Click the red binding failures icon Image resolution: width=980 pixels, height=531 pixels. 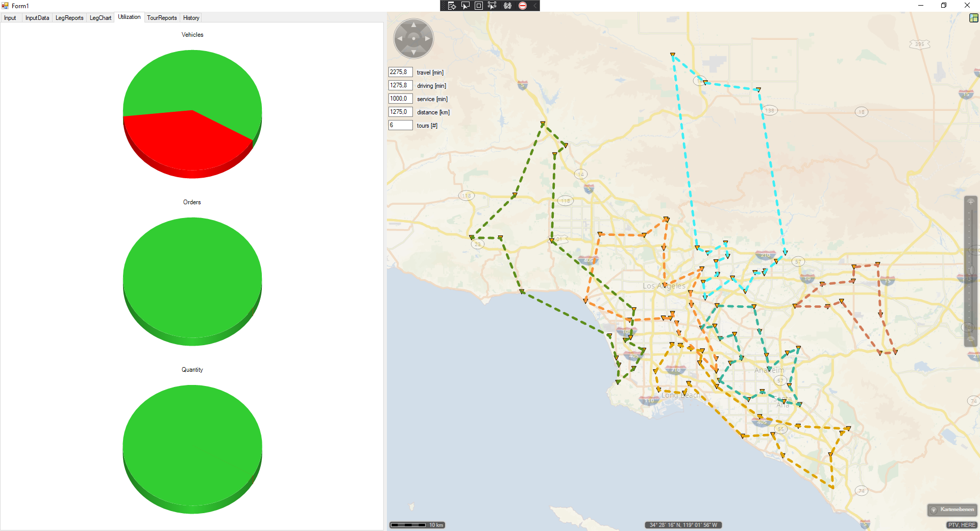point(523,6)
